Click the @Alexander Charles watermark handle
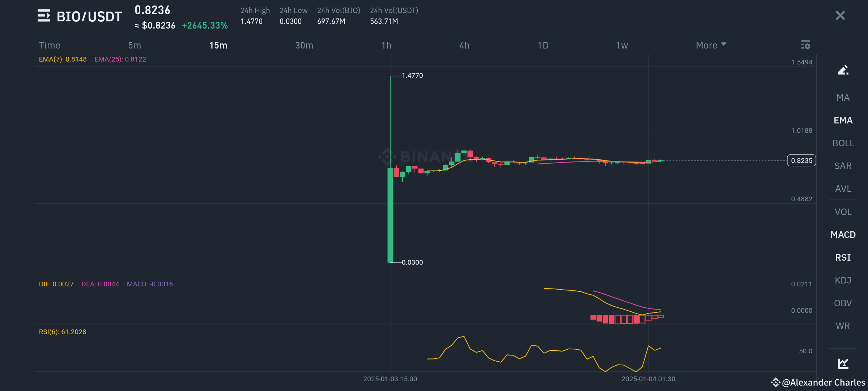The image size is (868, 391). pyautogui.click(x=824, y=382)
